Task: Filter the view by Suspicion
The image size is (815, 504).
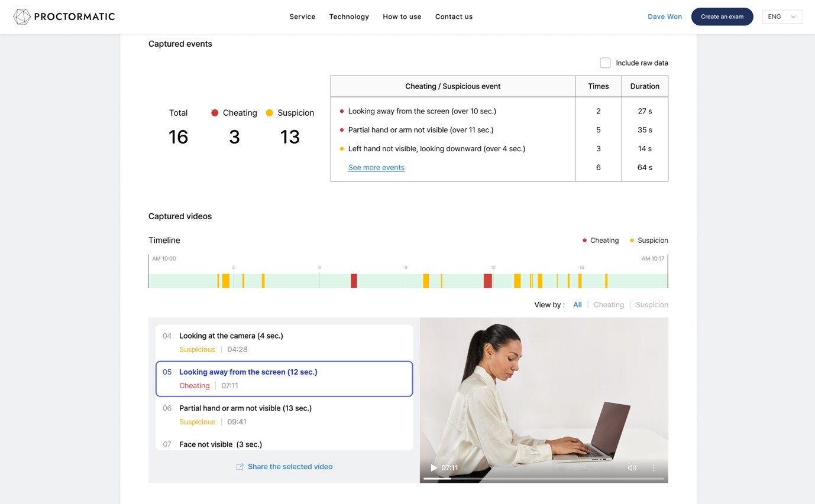Action: point(652,305)
